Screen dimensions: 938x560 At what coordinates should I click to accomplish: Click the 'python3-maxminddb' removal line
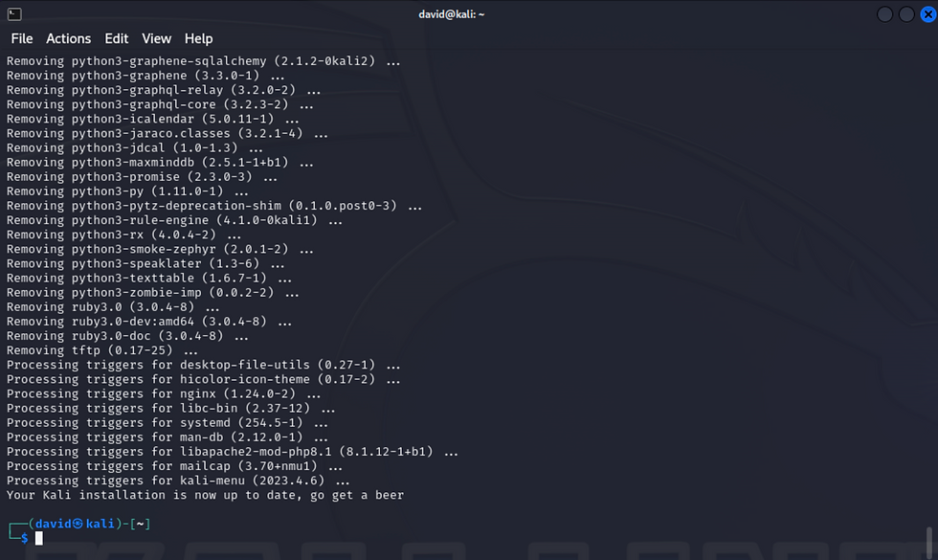pyautogui.click(x=160, y=162)
